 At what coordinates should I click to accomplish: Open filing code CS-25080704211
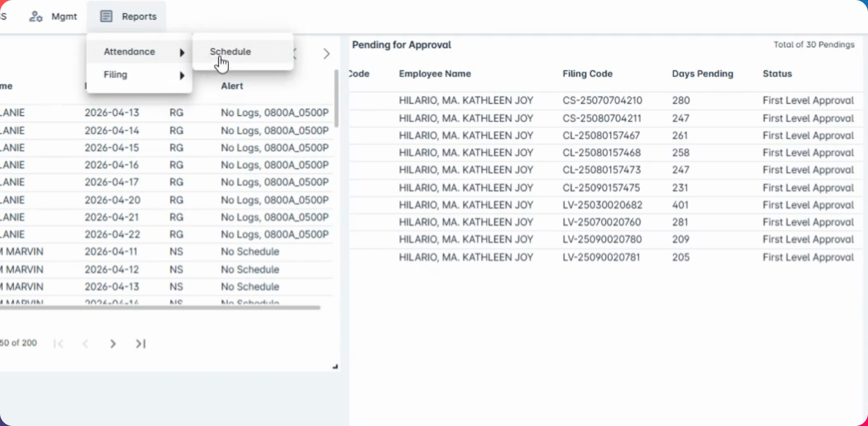pyautogui.click(x=602, y=118)
